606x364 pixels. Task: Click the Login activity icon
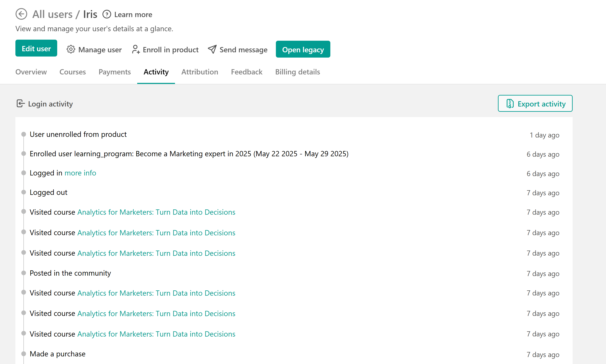(x=21, y=104)
